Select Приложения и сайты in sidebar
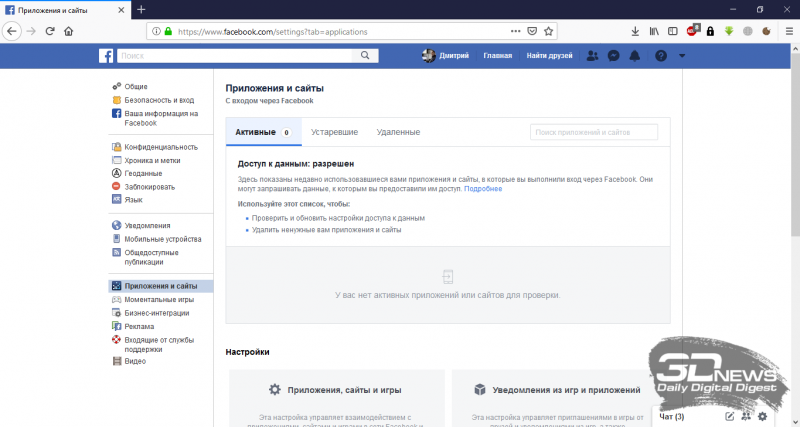The height and width of the screenshot is (427, 800). pyautogui.click(x=161, y=286)
